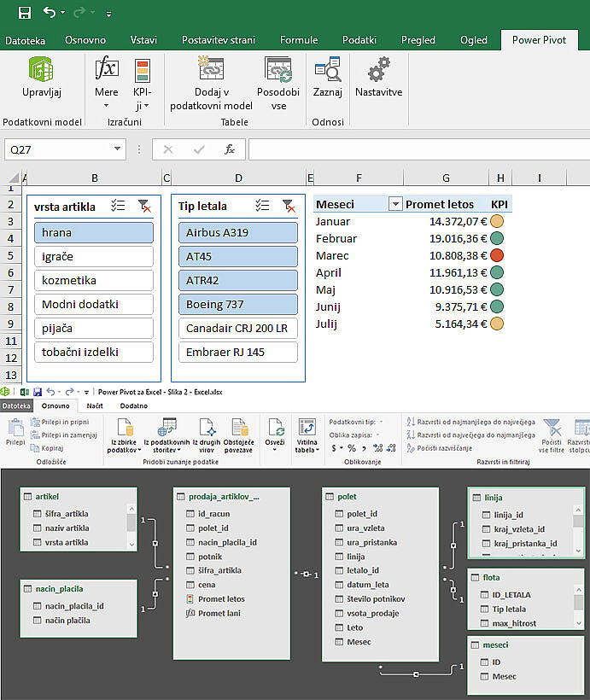590x700 pixels.
Task: Toggle igrače slicer item
Action: (94, 257)
